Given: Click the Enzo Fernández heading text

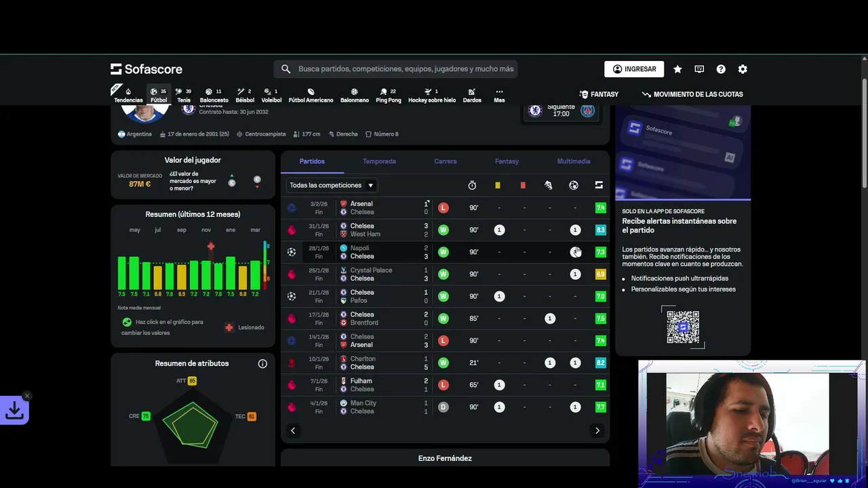Looking at the screenshot, I should (x=445, y=459).
